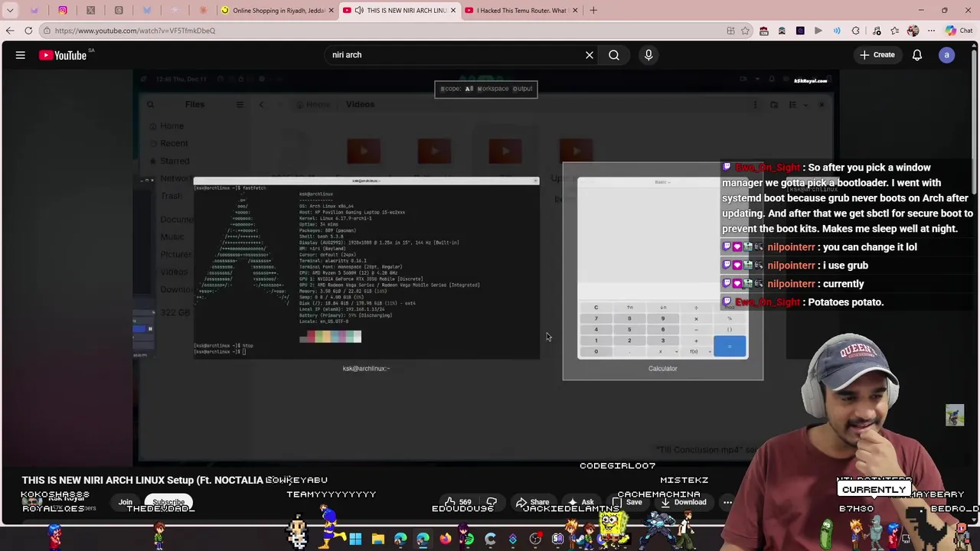This screenshot has width=980, height=551.
Task: Open browser settings and more menu
Action: (x=931, y=31)
